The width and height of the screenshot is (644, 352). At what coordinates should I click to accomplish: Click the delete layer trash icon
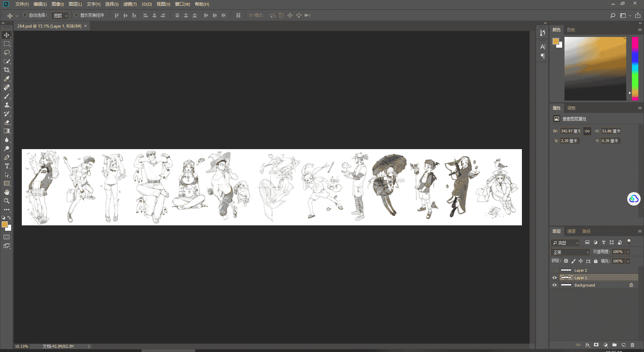(632, 345)
